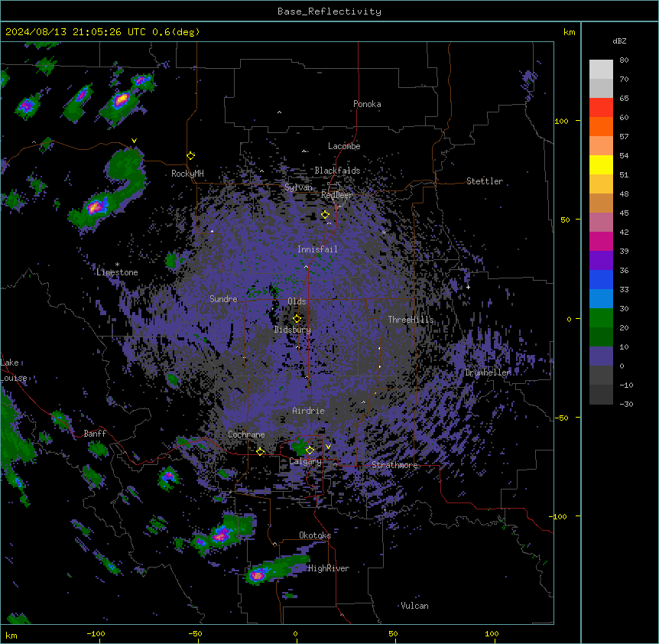Click the Sylvan label
The image size is (659, 644).
coord(298,187)
